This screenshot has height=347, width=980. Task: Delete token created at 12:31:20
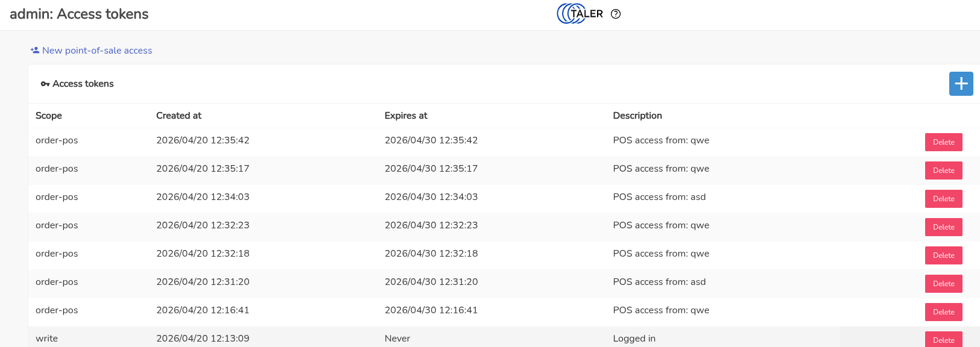943,284
